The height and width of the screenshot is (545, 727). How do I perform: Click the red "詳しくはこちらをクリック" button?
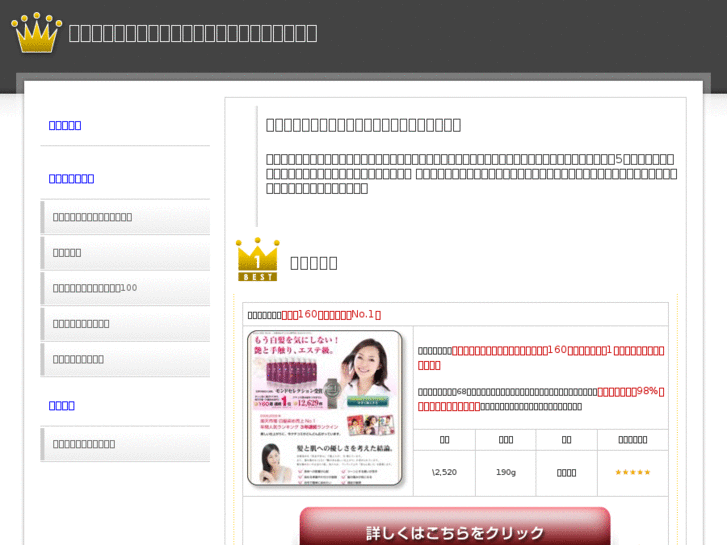point(455,528)
